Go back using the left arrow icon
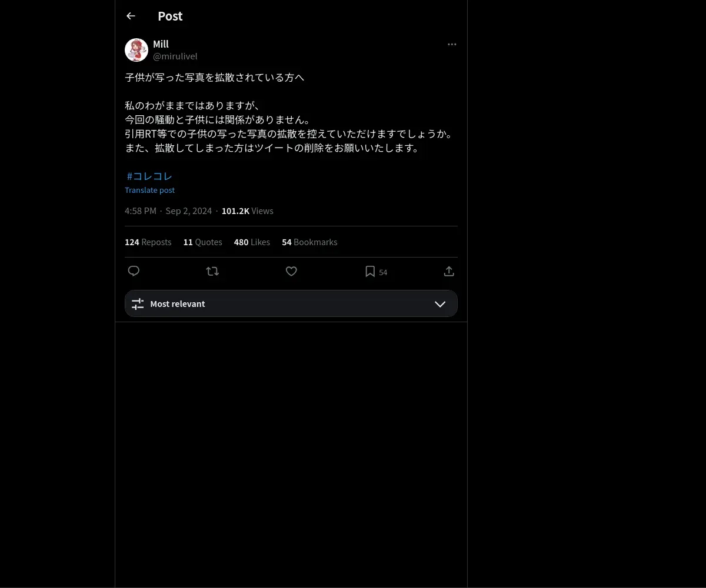 coord(131,16)
